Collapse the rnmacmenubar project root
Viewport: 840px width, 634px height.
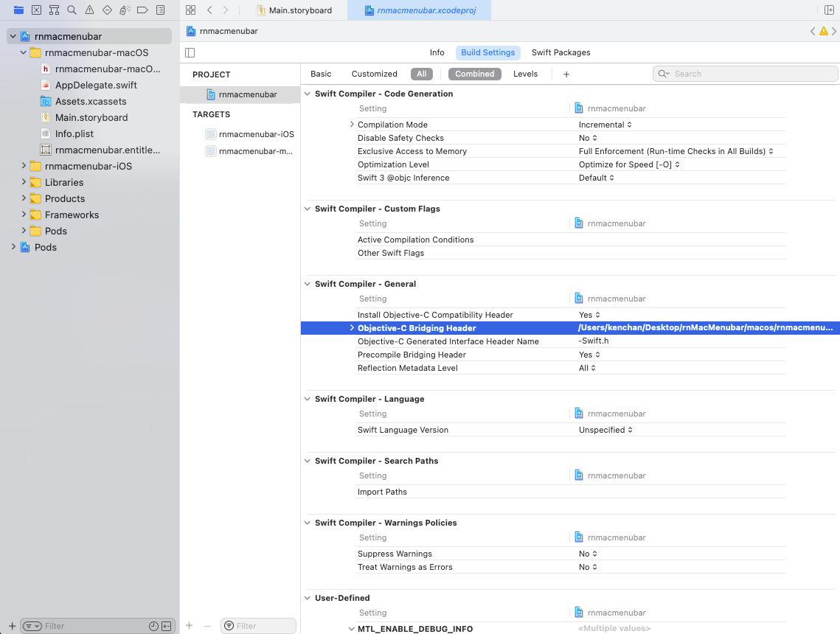13,36
